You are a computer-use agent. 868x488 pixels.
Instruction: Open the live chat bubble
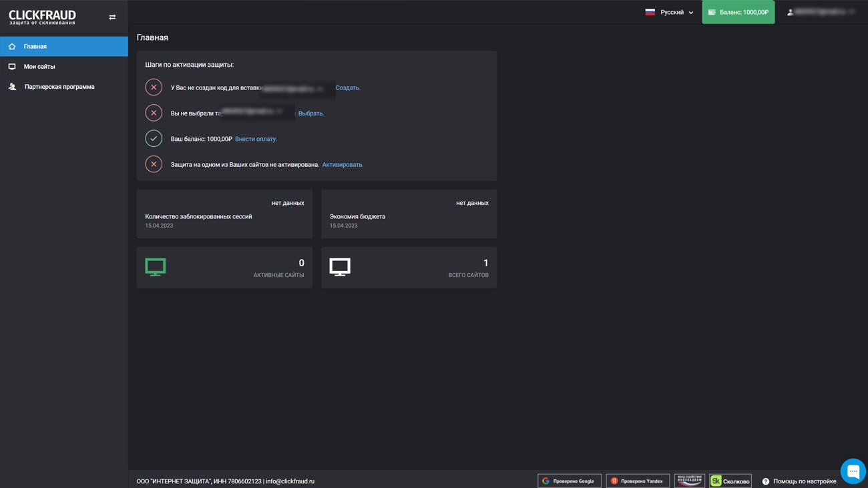click(853, 471)
